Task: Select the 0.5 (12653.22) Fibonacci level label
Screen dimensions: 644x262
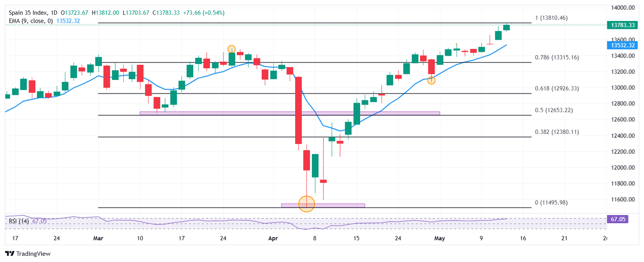Action: click(554, 110)
